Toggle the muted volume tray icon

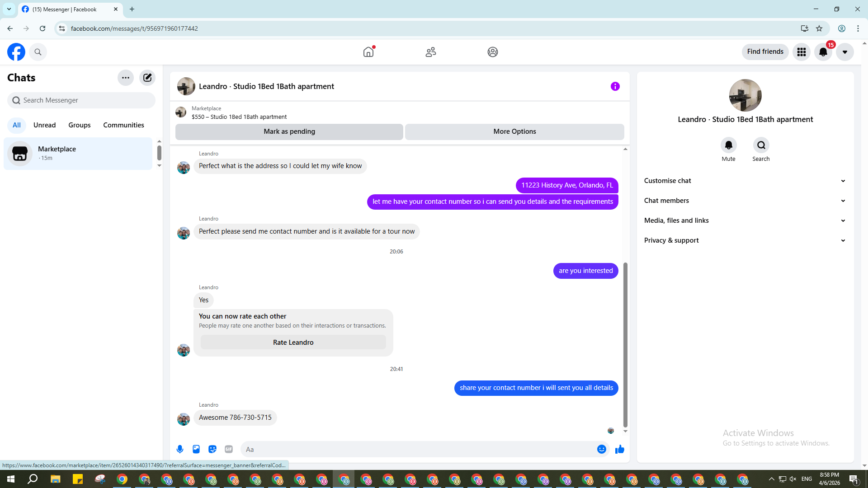click(793, 479)
